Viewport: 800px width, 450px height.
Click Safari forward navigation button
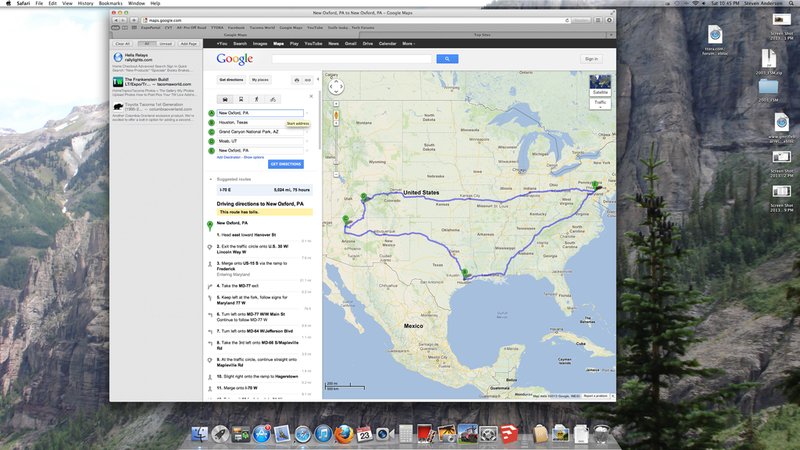click(x=124, y=20)
